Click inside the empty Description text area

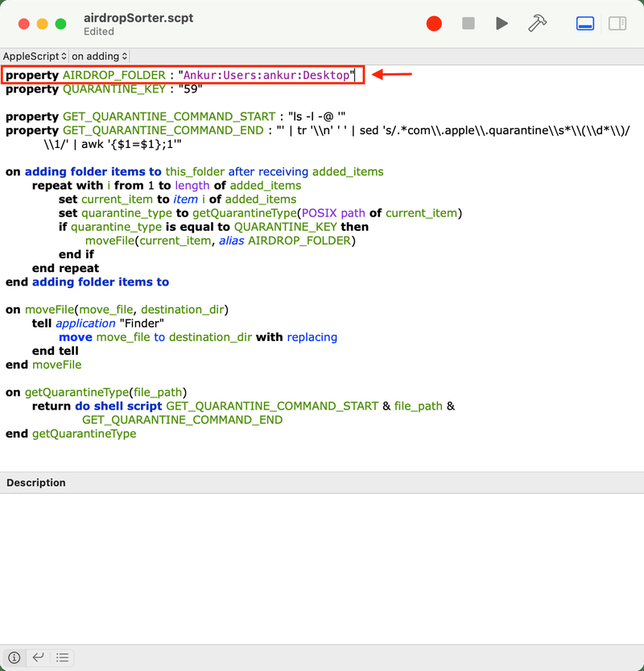pyautogui.click(x=322, y=569)
